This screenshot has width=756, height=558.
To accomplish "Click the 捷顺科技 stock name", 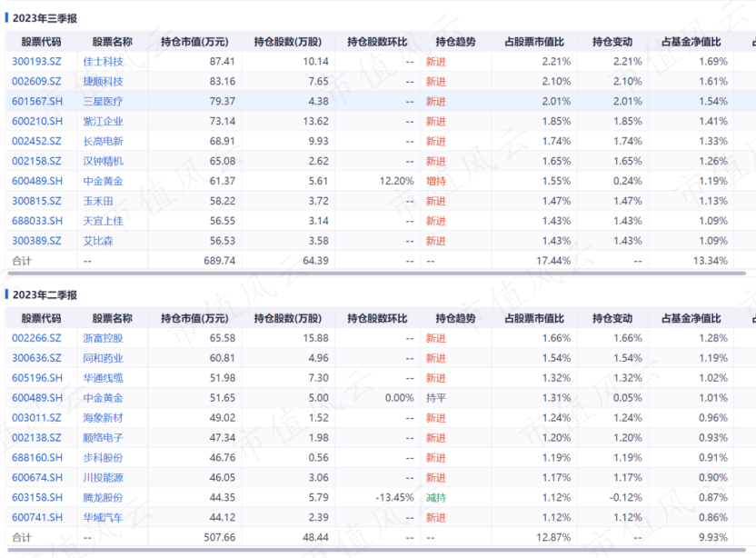I will tap(104, 82).
